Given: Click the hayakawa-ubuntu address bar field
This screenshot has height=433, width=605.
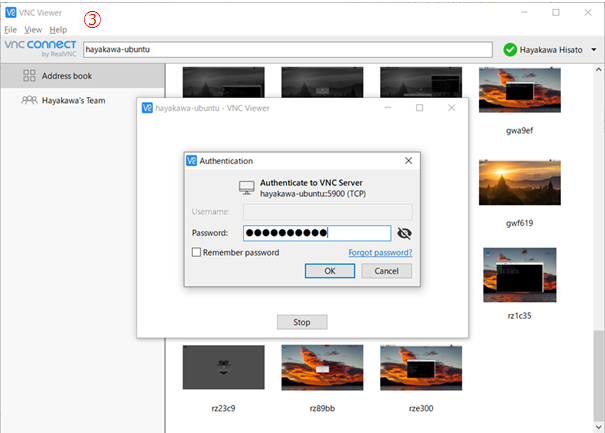Looking at the screenshot, I should point(287,49).
